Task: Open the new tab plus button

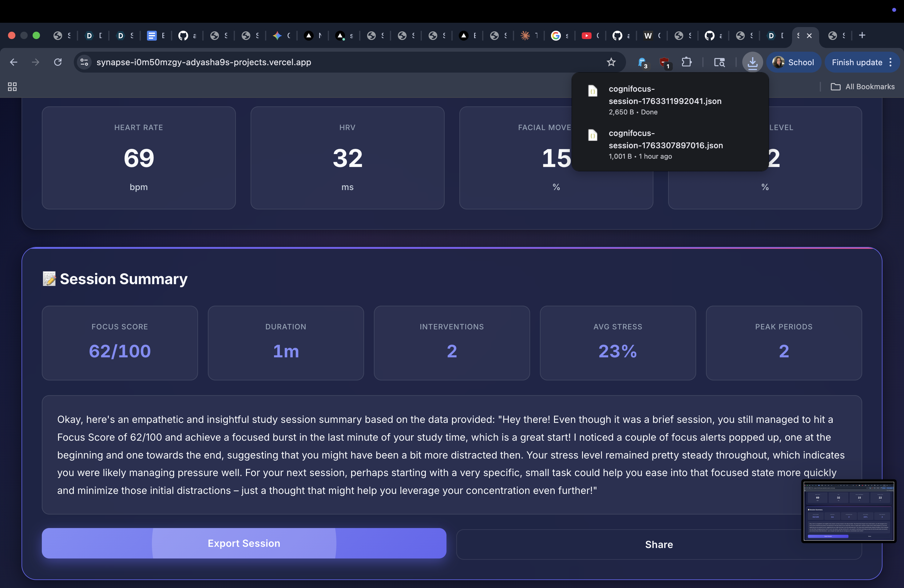Action: 862,35
